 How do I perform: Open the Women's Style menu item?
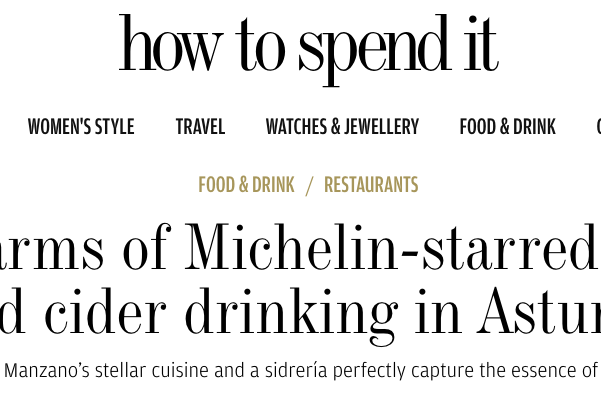[x=81, y=127]
